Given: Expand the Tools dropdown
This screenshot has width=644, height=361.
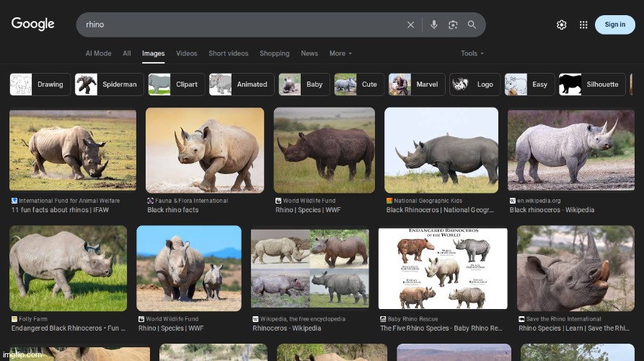Looking at the screenshot, I should 472,53.
